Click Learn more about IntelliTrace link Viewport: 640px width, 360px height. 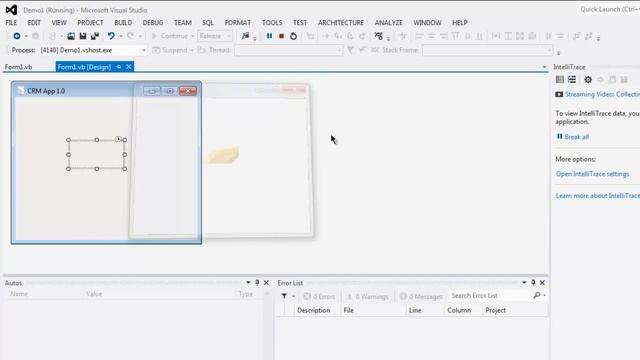[598, 196]
